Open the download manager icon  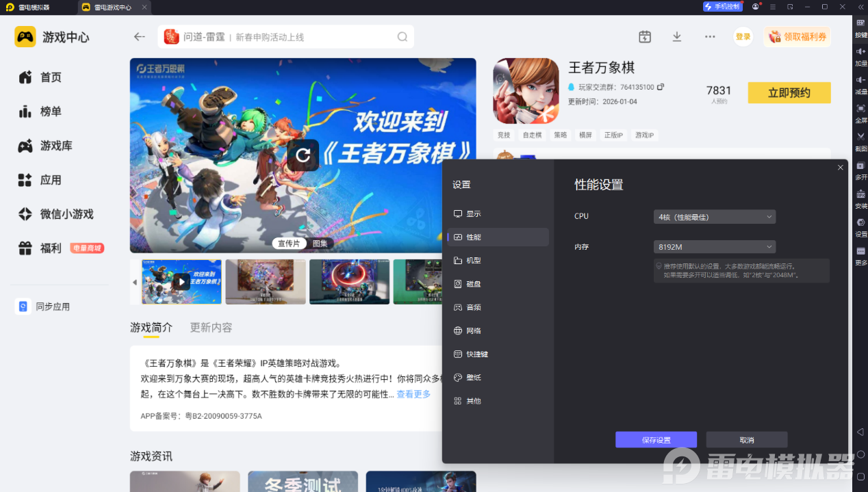click(x=677, y=37)
